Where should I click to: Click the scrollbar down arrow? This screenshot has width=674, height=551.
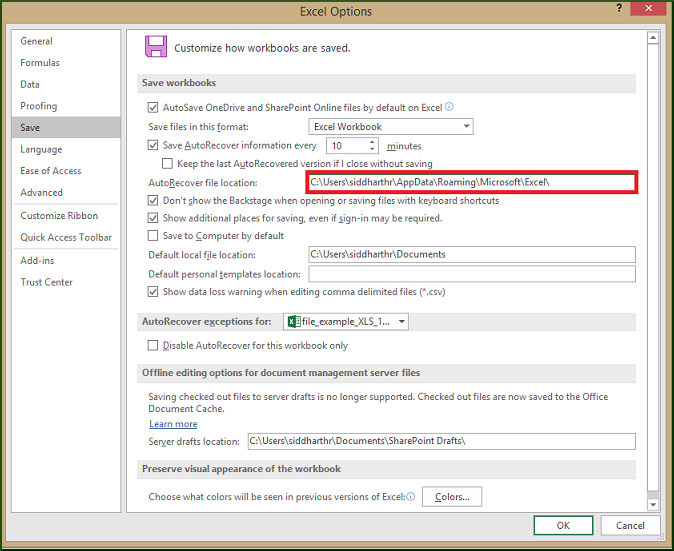click(653, 505)
